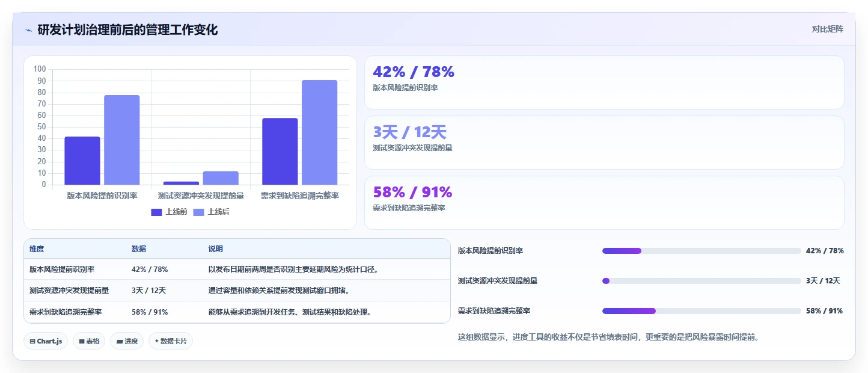Click the 58% / 91% table cell
This screenshot has height=373, width=868.
tap(150, 312)
